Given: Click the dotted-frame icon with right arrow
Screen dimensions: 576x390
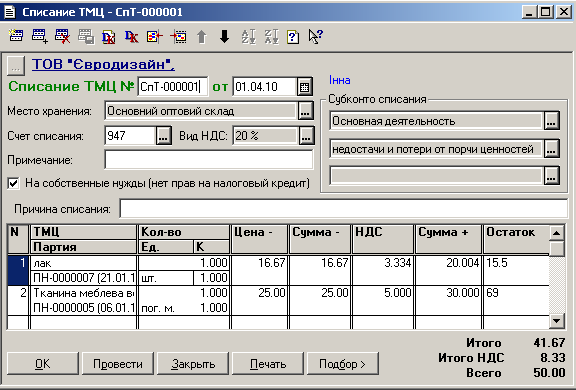Looking at the screenshot, I should [x=178, y=36].
